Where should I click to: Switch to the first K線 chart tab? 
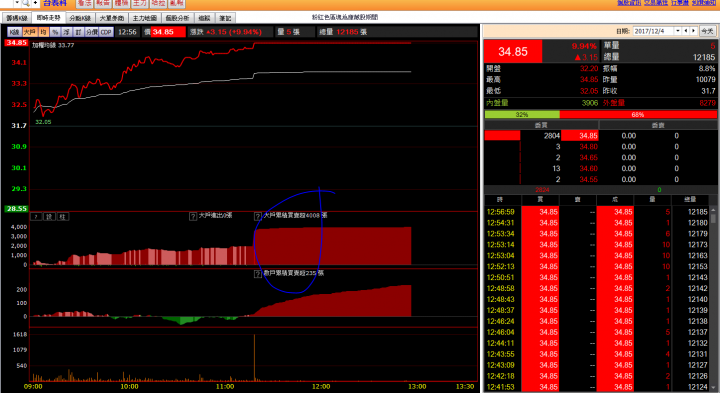17,18
